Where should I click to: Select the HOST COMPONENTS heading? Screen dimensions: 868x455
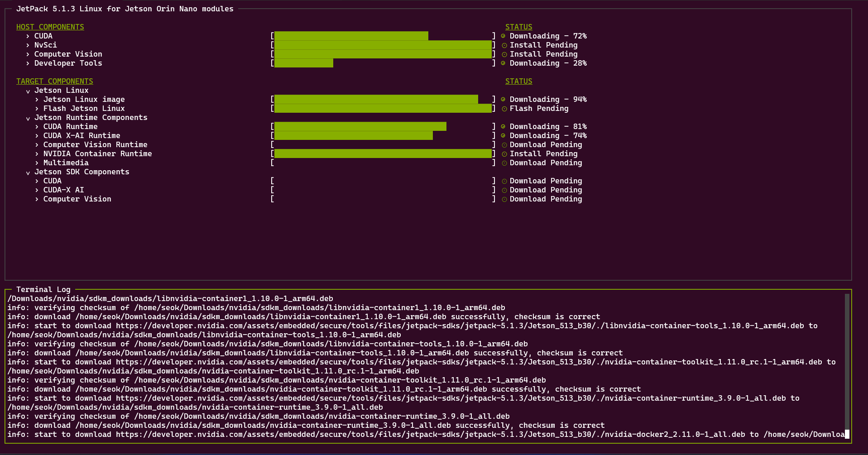click(x=50, y=27)
